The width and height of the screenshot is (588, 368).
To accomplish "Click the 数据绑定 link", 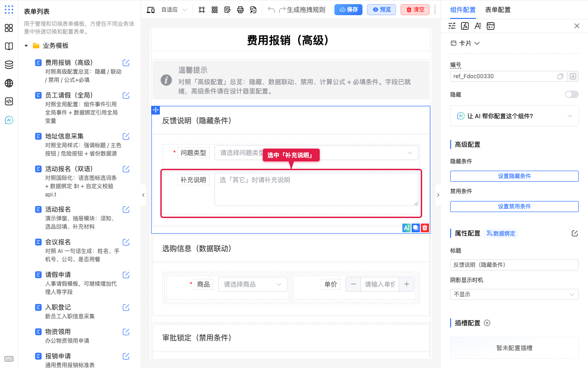I will (x=501, y=233).
